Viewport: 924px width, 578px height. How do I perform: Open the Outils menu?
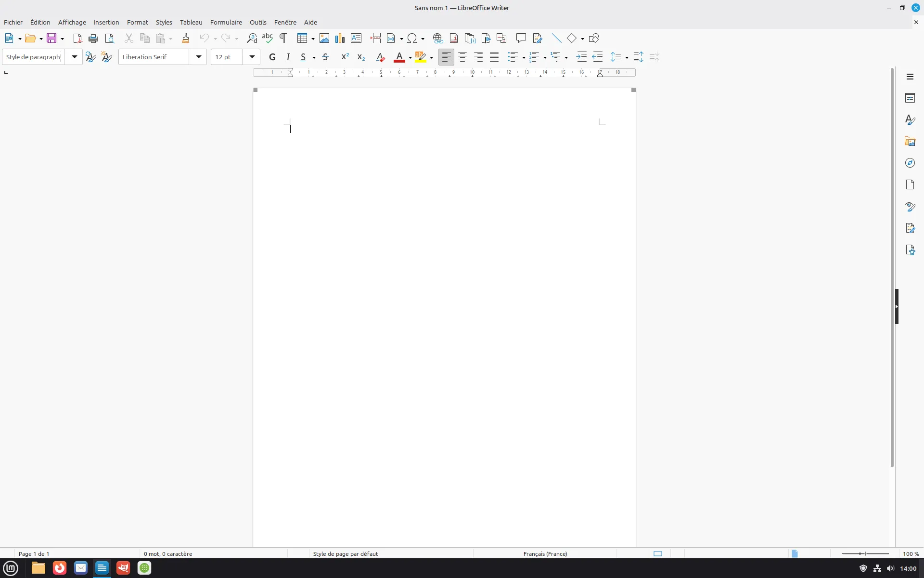[x=258, y=22]
